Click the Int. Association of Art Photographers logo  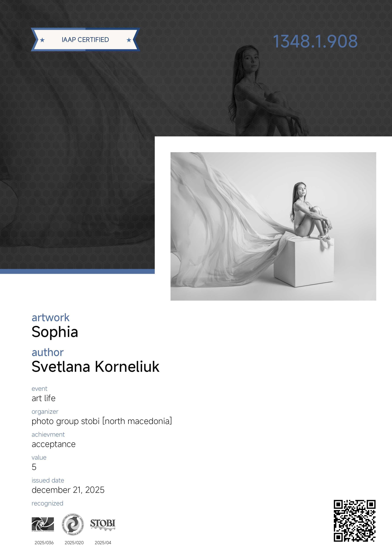pyautogui.click(x=43, y=525)
